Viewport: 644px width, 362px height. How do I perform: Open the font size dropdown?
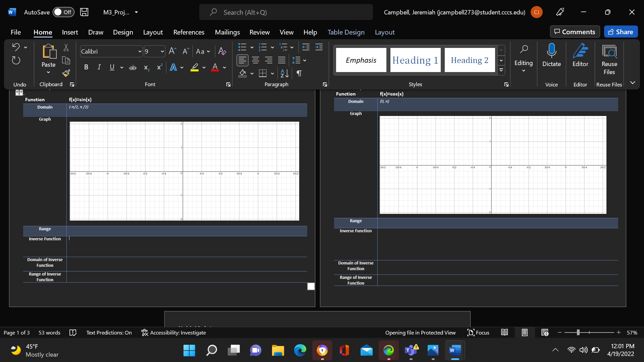point(162,52)
